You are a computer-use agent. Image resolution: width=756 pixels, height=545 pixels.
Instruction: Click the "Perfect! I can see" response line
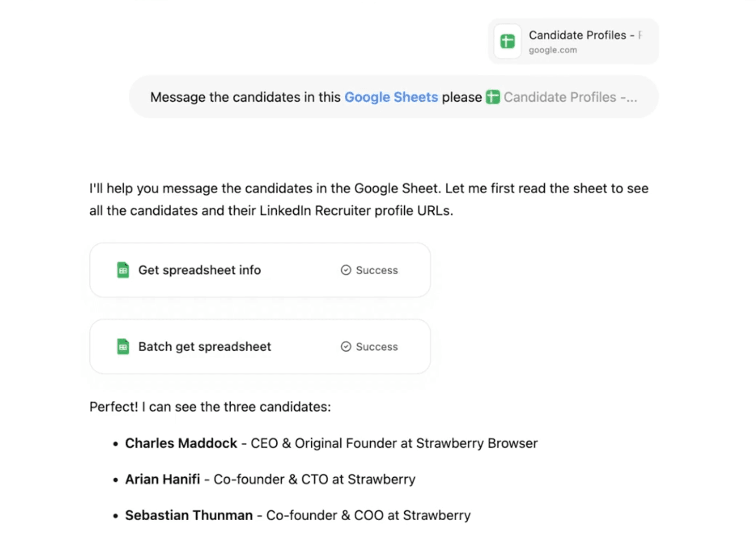210,407
